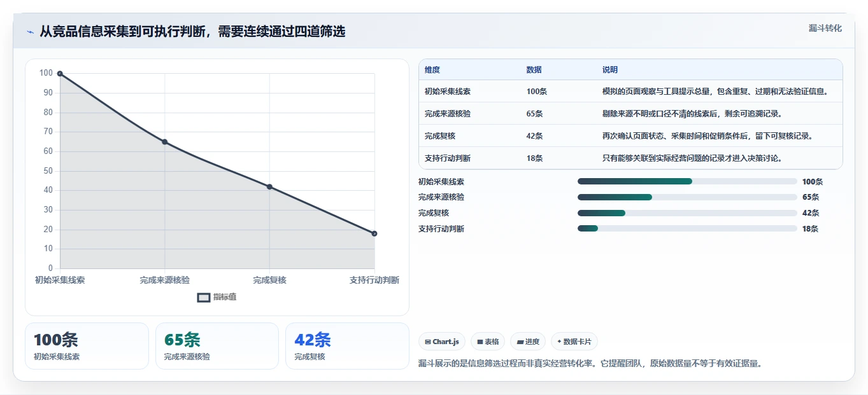Click the 42条 stat card
Viewport: 868px width, 395px height.
347,346
